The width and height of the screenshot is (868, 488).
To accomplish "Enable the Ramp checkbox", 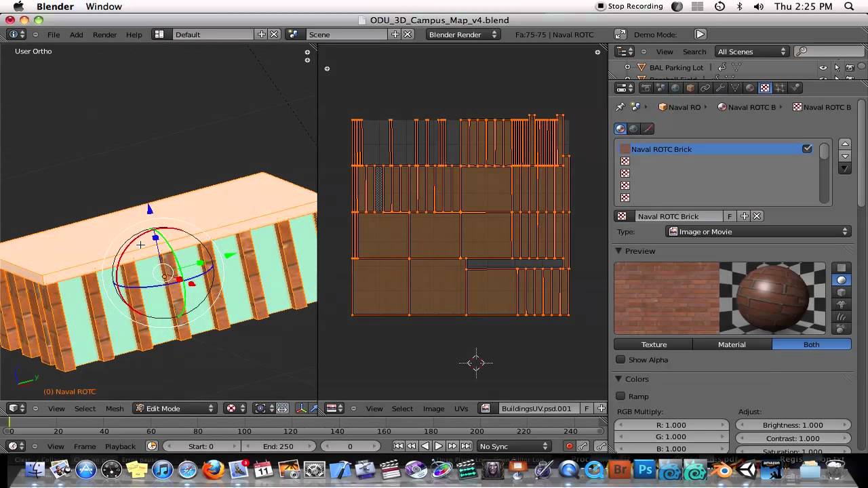I will click(620, 396).
